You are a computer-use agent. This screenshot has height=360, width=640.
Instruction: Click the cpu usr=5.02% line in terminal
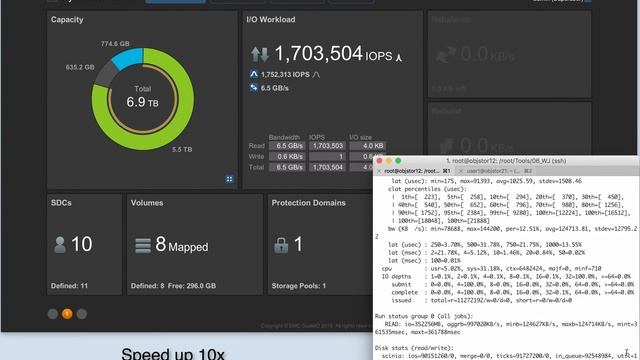click(x=491, y=269)
